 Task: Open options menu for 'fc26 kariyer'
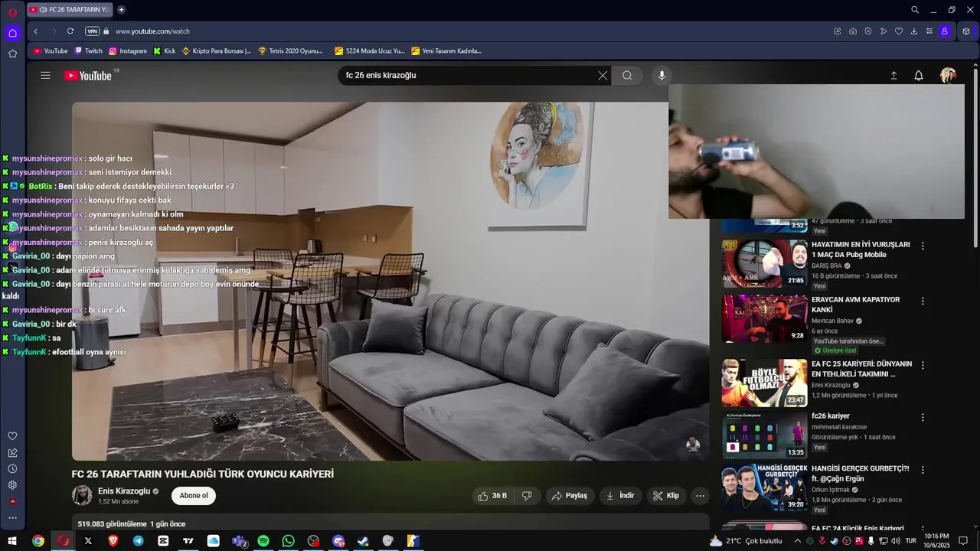pyautogui.click(x=923, y=417)
